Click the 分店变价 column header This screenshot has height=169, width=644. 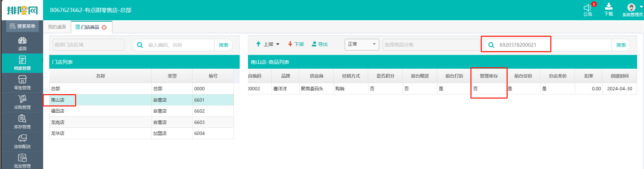pyautogui.click(x=558, y=76)
